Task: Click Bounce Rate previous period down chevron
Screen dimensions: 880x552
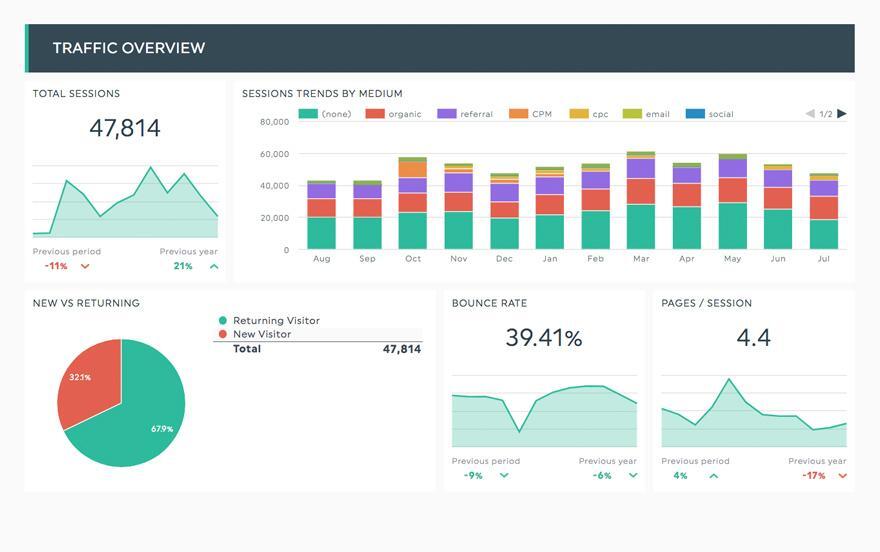Action: tap(504, 476)
